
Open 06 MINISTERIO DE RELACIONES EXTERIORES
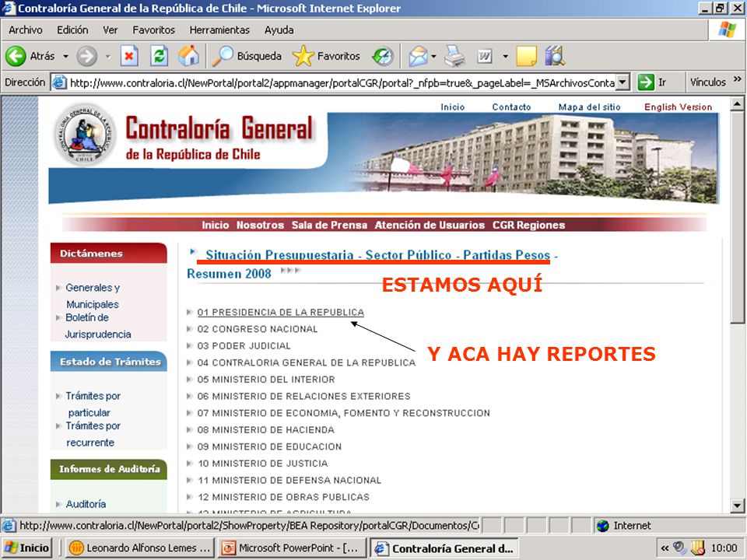pyautogui.click(x=303, y=396)
